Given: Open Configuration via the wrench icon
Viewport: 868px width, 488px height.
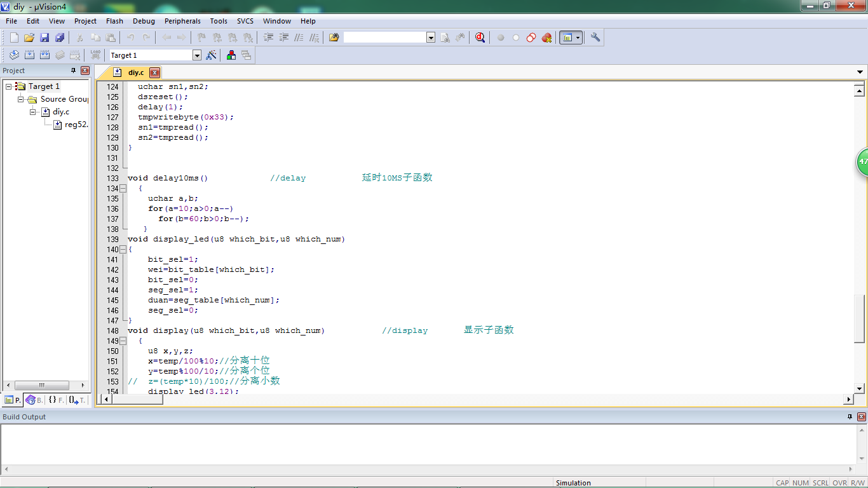Looking at the screenshot, I should 595,38.
